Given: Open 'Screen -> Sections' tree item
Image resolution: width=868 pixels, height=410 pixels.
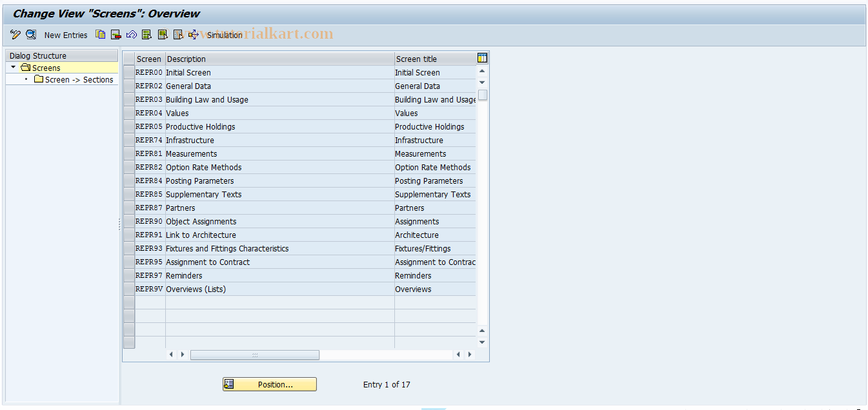Looking at the screenshot, I should pos(79,80).
